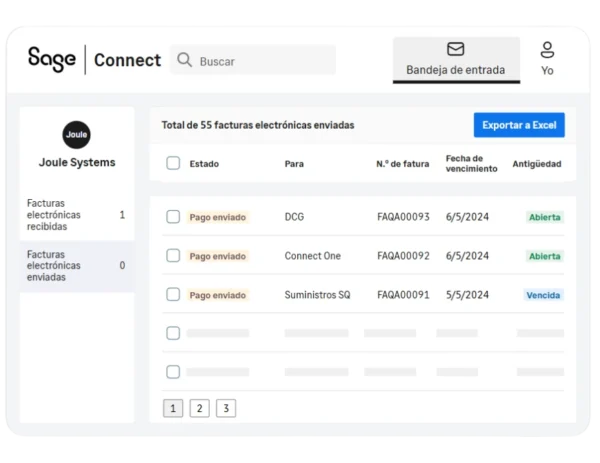
Task: Click the Vencida status badge
Action: pyautogui.click(x=543, y=295)
